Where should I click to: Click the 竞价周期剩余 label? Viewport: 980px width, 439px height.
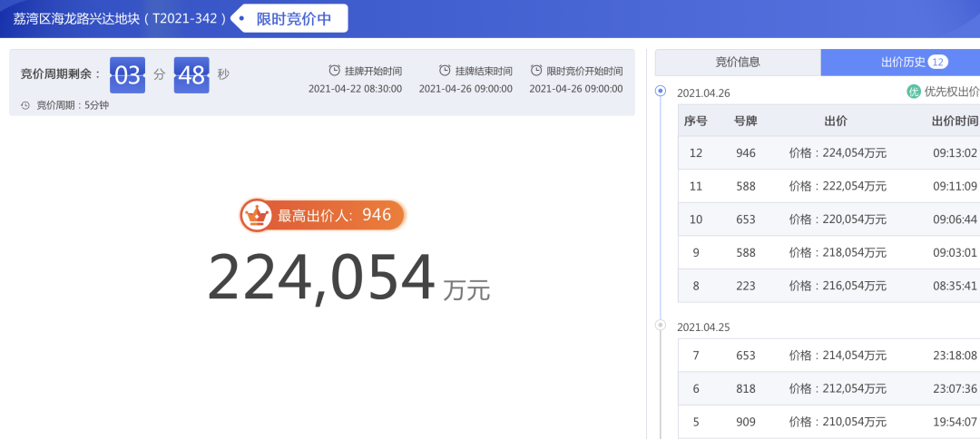pos(61,73)
